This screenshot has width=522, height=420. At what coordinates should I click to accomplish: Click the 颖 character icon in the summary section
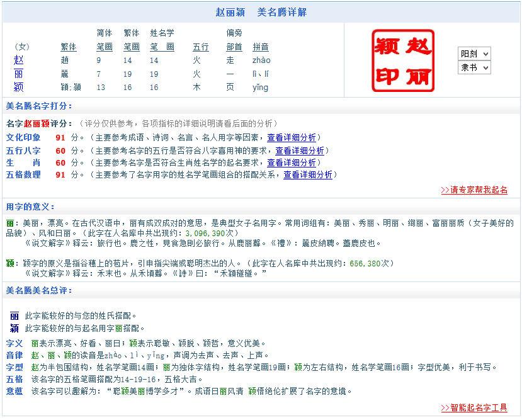14,328
